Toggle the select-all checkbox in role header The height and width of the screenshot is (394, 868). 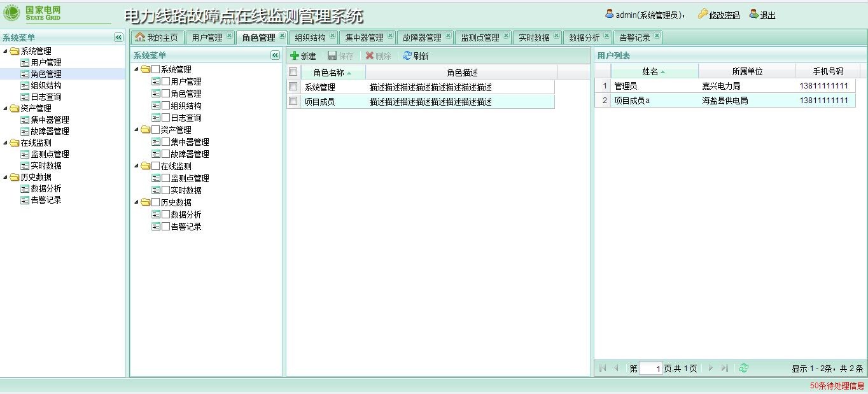[293, 72]
